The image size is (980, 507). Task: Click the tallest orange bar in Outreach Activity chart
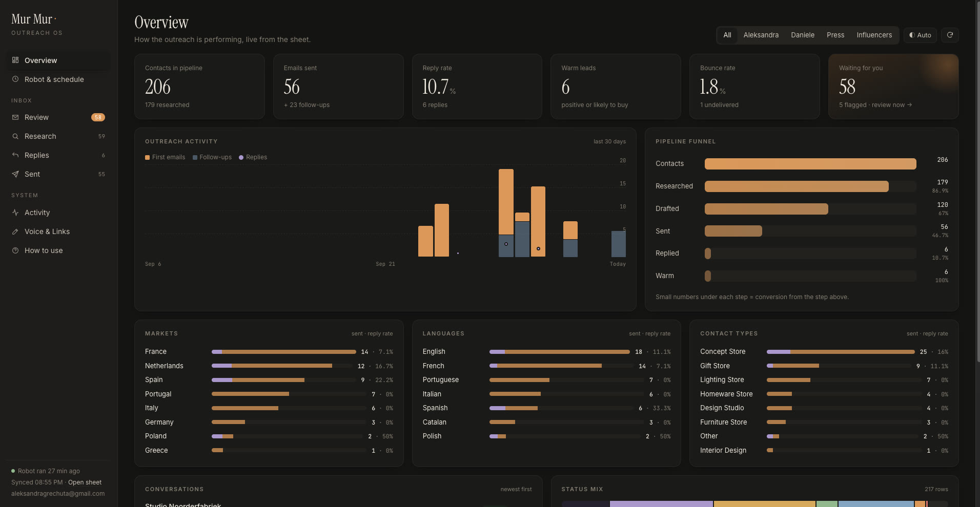pos(506,202)
